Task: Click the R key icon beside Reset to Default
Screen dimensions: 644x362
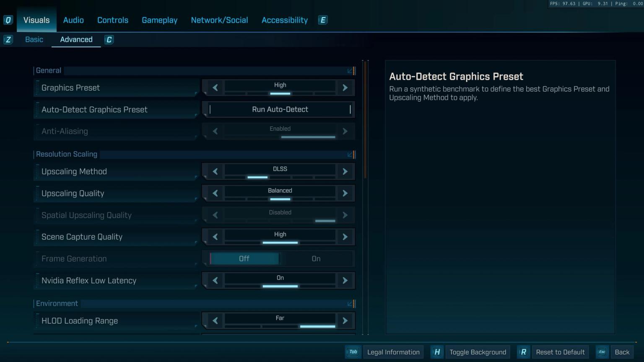Action: (523, 352)
